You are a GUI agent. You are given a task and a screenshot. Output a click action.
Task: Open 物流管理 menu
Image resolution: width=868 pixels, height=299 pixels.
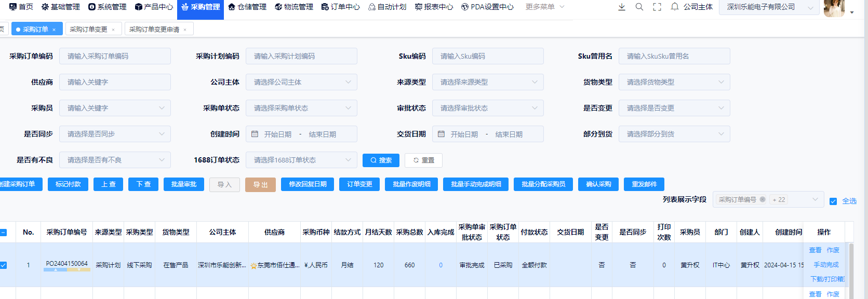[x=294, y=7]
